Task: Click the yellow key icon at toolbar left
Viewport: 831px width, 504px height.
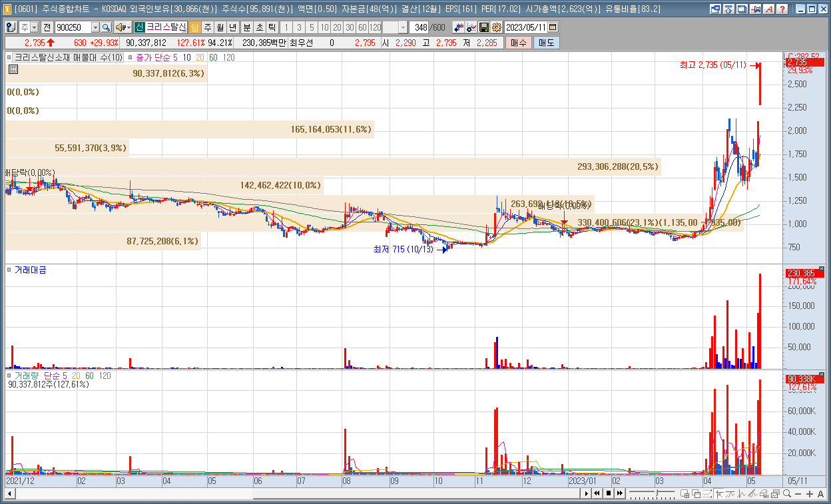Action: (x=11, y=27)
